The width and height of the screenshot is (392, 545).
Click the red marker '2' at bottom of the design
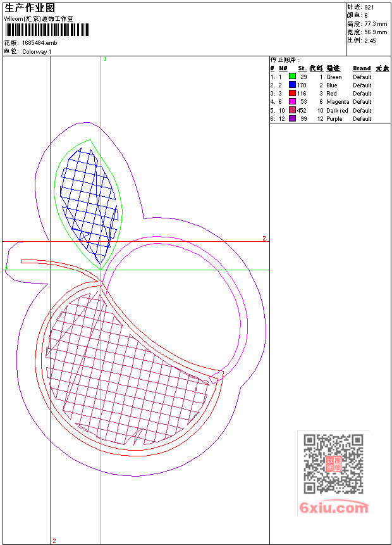pos(54,541)
